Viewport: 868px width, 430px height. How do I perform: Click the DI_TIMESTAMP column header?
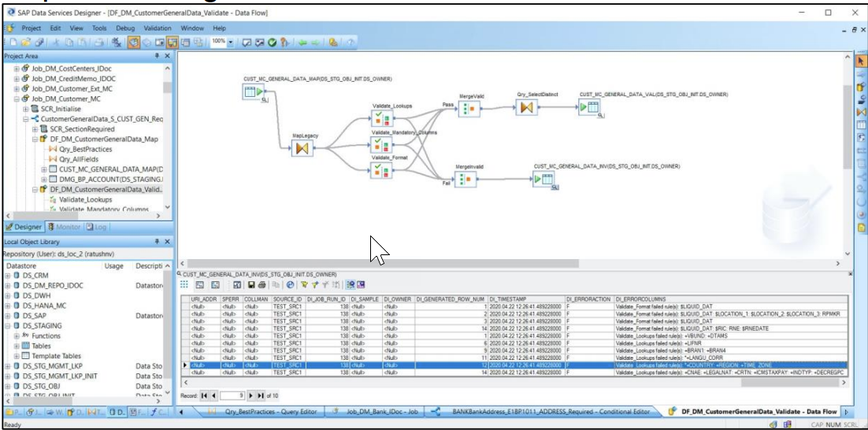tap(526, 298)
